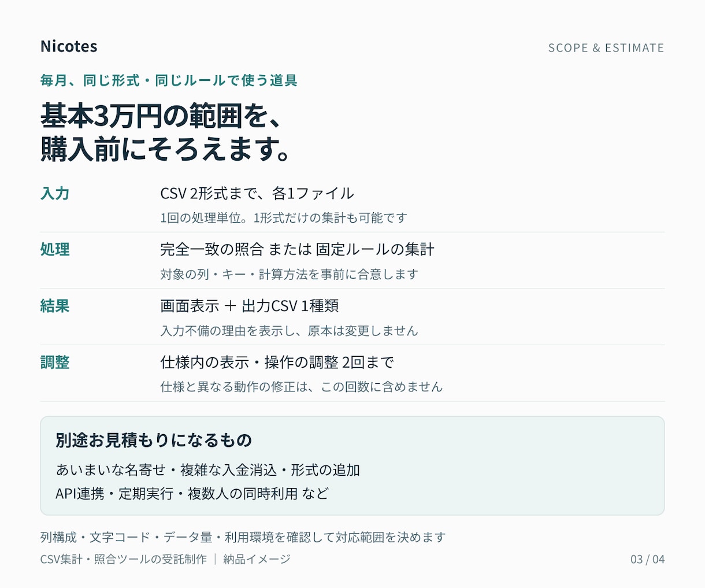Click the 処理 row label
The height and width of the screenshot is (588, 705).
pos(55,249)
